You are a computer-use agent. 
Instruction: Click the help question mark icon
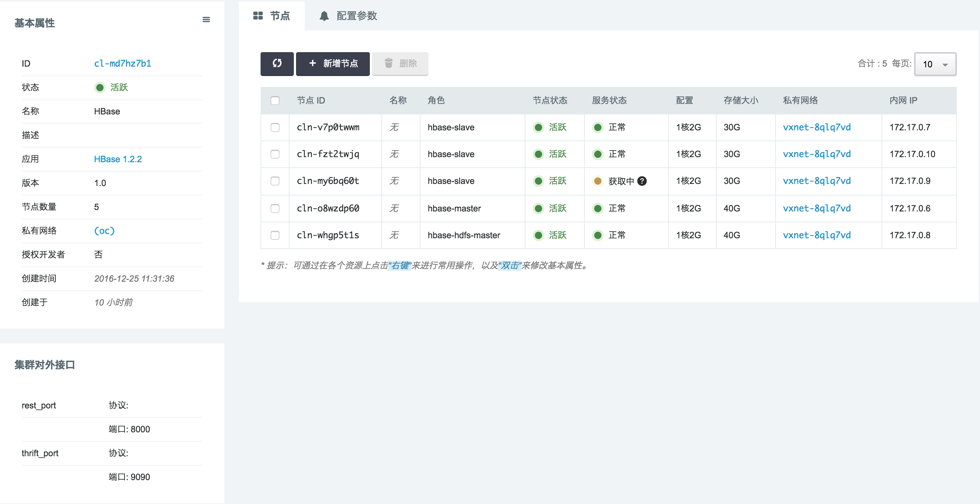[x=642, y=181]
